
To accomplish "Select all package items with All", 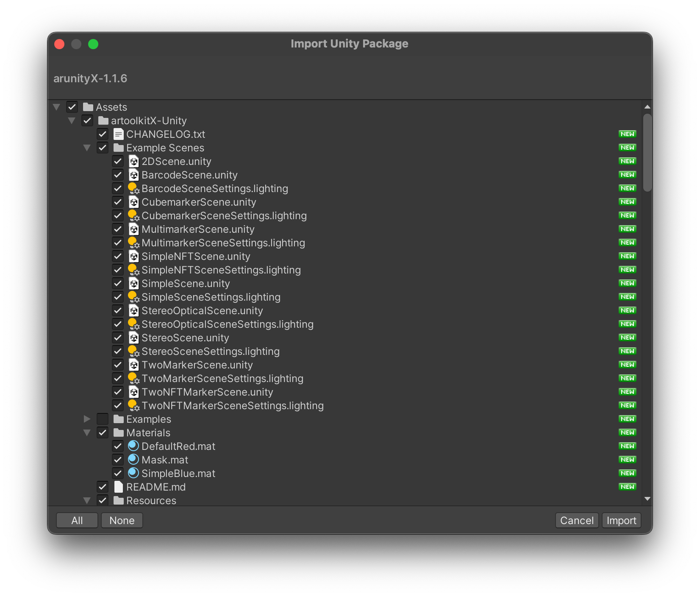I will 77,520.
